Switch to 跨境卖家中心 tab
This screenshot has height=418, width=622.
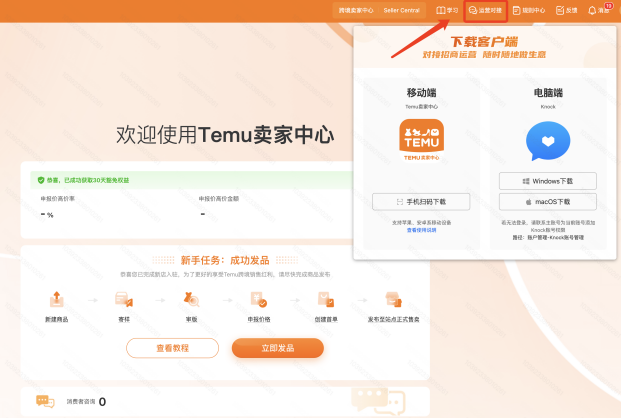pos(356,10)
